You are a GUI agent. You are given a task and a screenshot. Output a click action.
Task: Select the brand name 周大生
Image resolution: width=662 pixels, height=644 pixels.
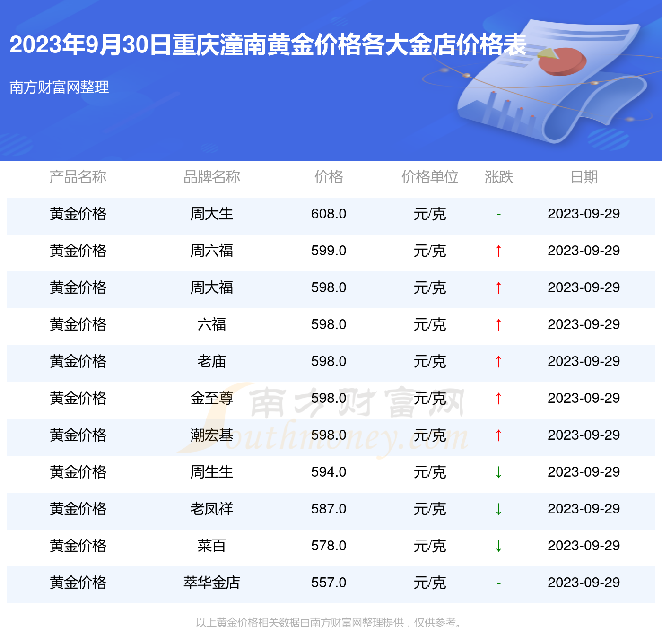point(212,214)
